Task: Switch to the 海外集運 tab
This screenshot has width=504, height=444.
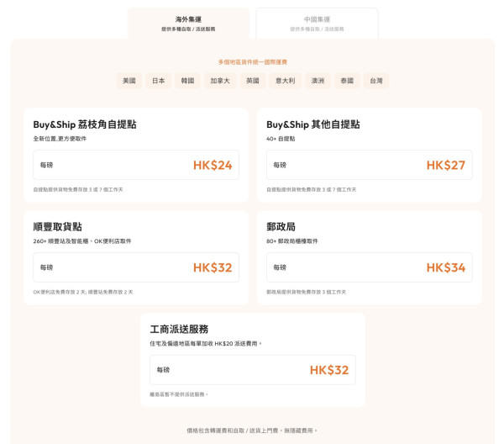Action: click(x=188, y=24)
